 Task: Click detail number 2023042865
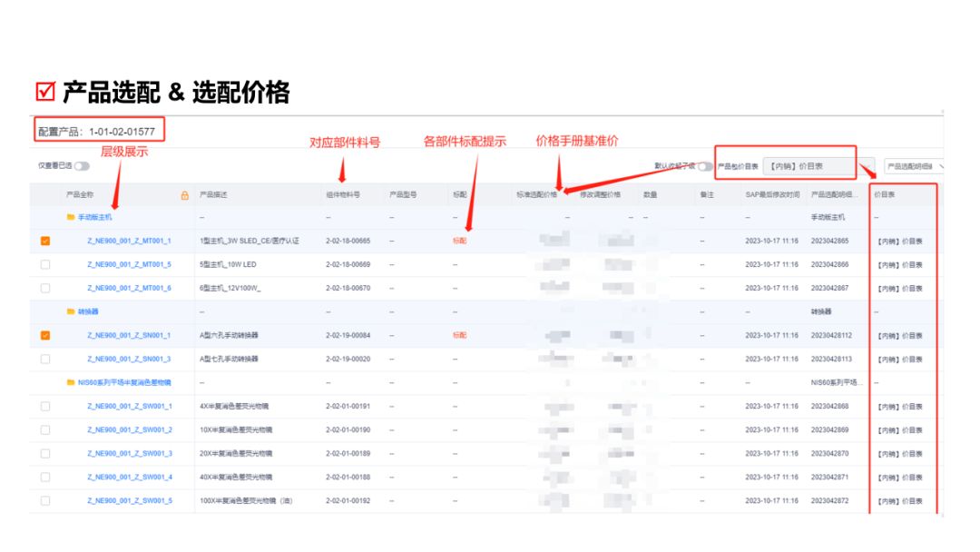[x=829, y=241]
